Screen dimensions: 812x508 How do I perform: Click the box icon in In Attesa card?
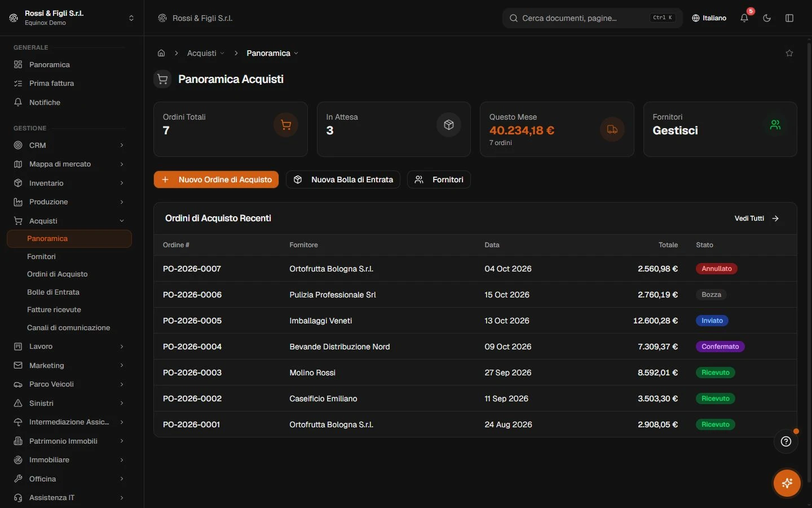click(x=449, y=125)
